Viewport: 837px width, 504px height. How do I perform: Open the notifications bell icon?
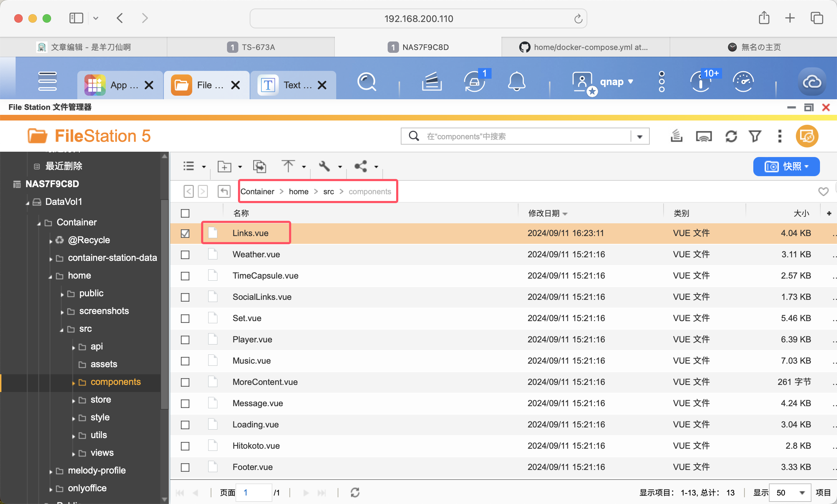(x=517, y=82)
